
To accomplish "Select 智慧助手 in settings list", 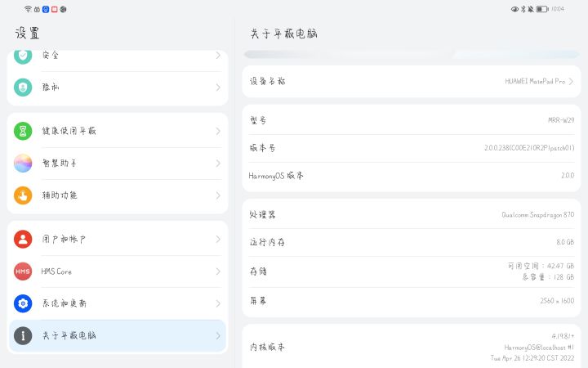I will (118, 164).
